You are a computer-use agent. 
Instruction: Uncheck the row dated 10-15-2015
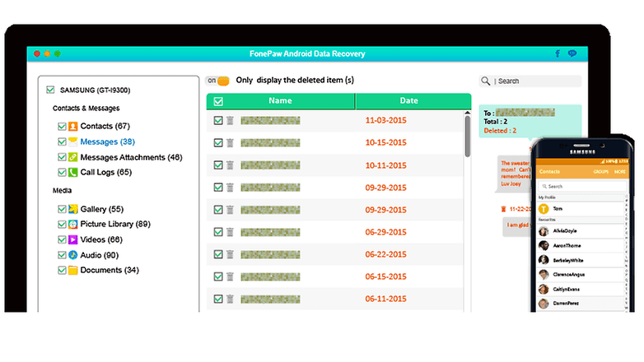tap(218, 142)
